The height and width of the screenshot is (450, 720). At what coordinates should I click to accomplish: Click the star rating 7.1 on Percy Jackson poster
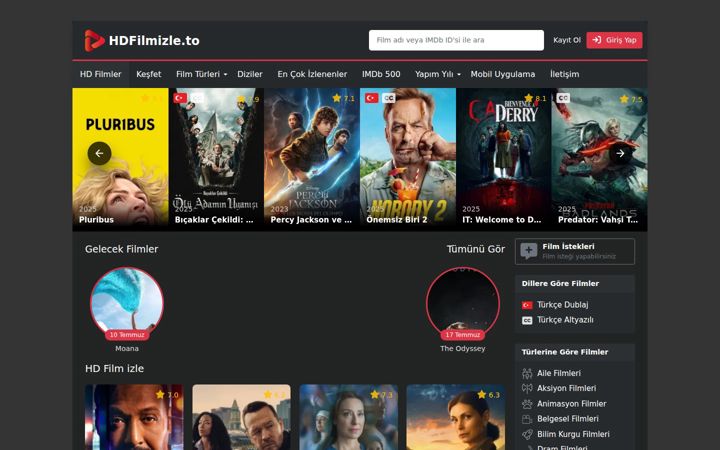(343, 98)
